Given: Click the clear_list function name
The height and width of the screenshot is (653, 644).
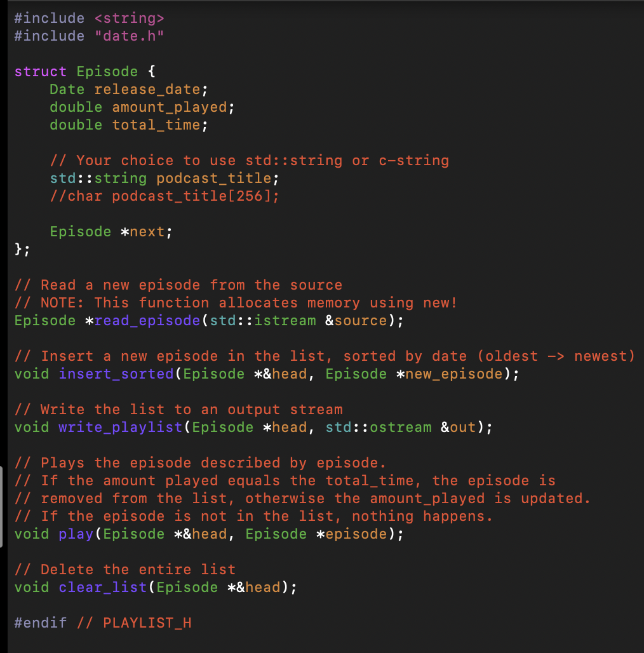Looking at the screenshot, I should [x=102, y=587].
